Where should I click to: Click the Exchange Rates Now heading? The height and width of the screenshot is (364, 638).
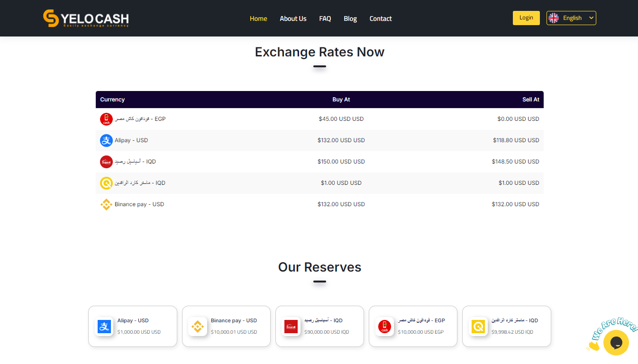(x=319, y=52)
